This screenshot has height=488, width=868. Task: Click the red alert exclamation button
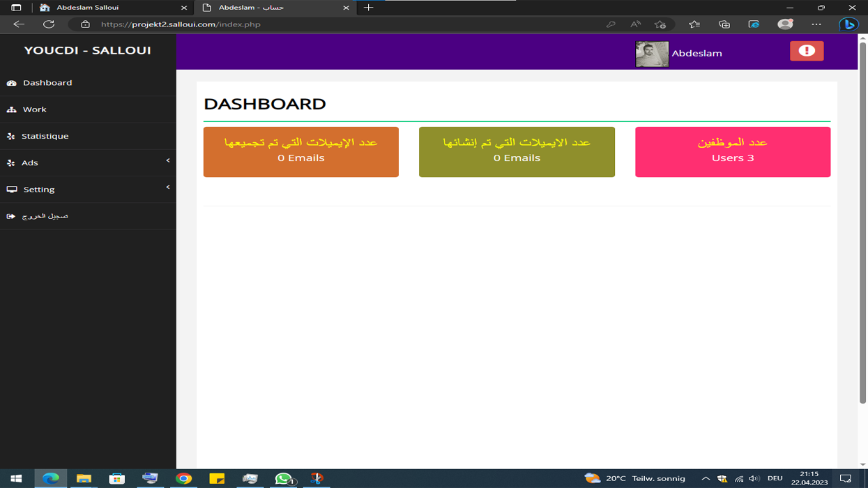click(807, 51)
